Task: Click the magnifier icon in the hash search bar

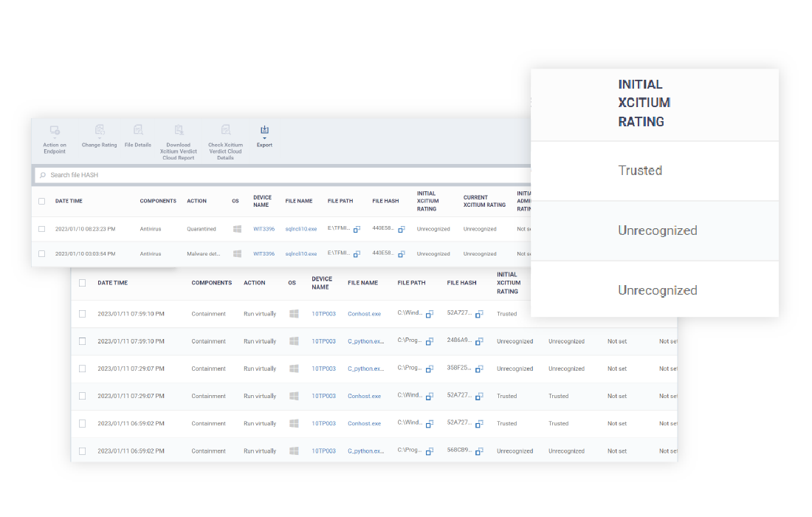Action: pyautogui.click(x=43, y=175)
